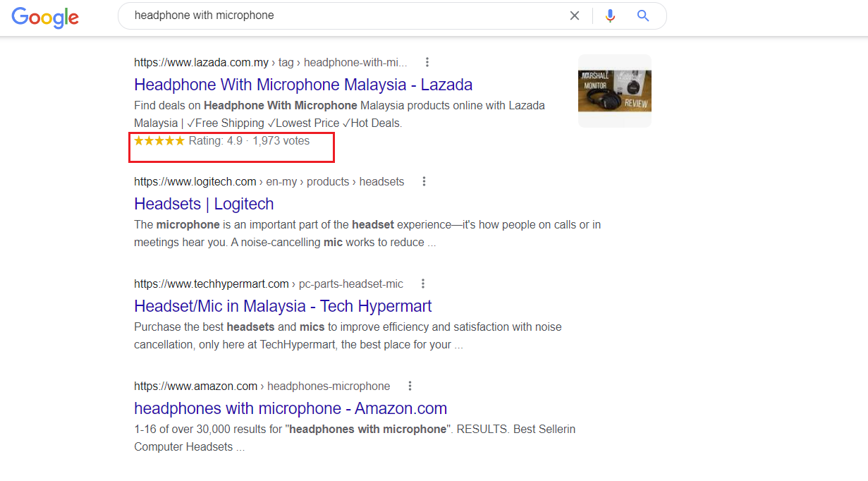868x481 pixels.
Task: Click the five gold rating stars
Action: pos(159,140)
